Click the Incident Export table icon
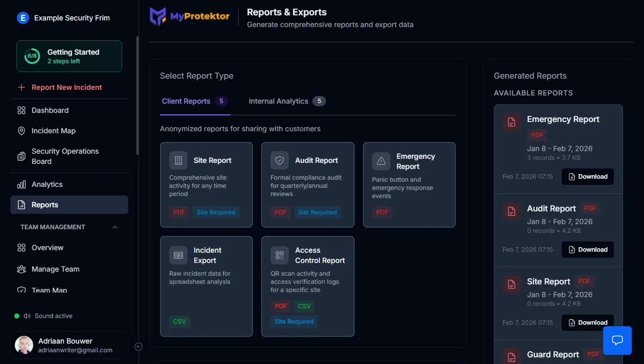 point(178,255)
